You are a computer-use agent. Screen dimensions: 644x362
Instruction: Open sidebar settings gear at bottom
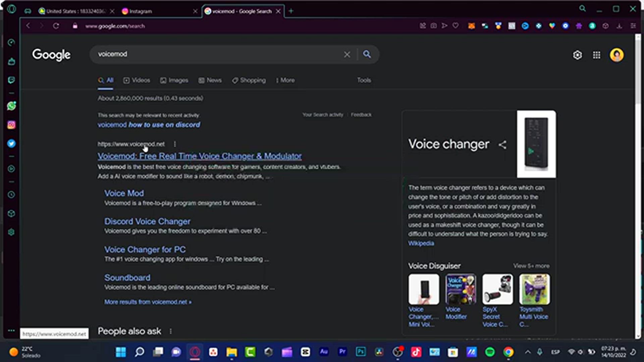point(11,232)
